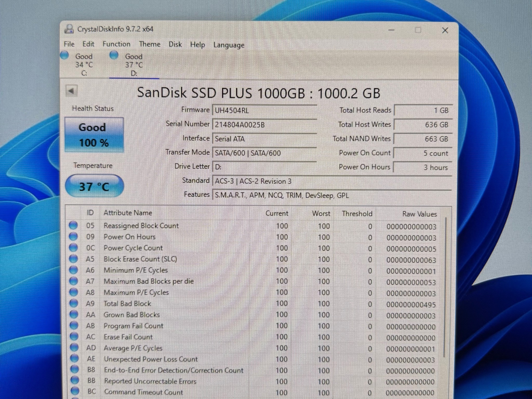Open the Theme menu
532x399 pixels.
click(x=150, y=44)
